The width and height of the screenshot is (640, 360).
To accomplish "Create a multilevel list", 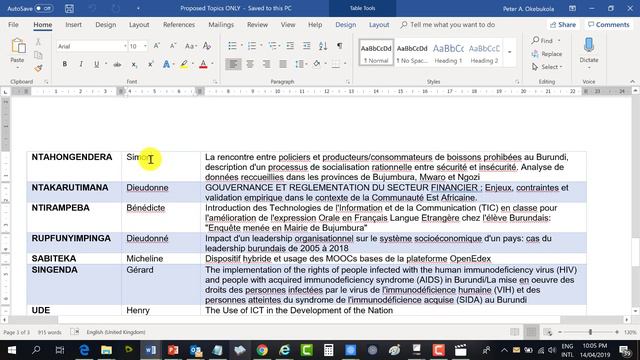I will coord(272,46).
